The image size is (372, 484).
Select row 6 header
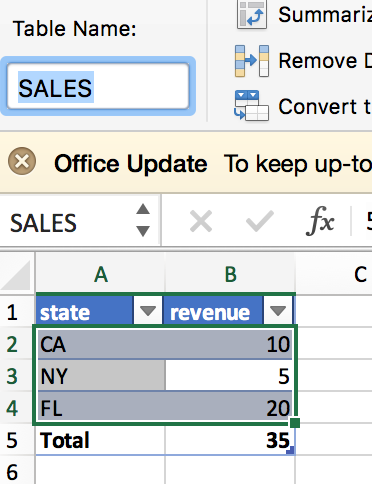coord(17,471)
